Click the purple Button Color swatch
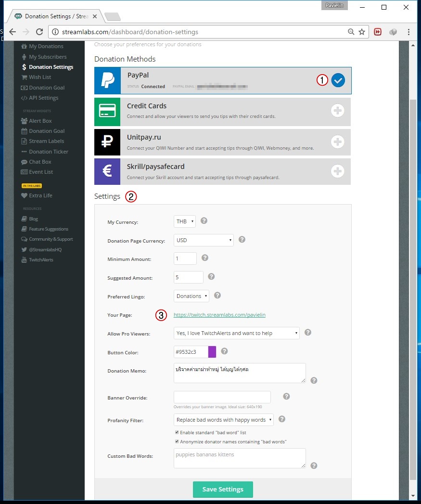This screenshot has height=504, width=421. point(212,351)
